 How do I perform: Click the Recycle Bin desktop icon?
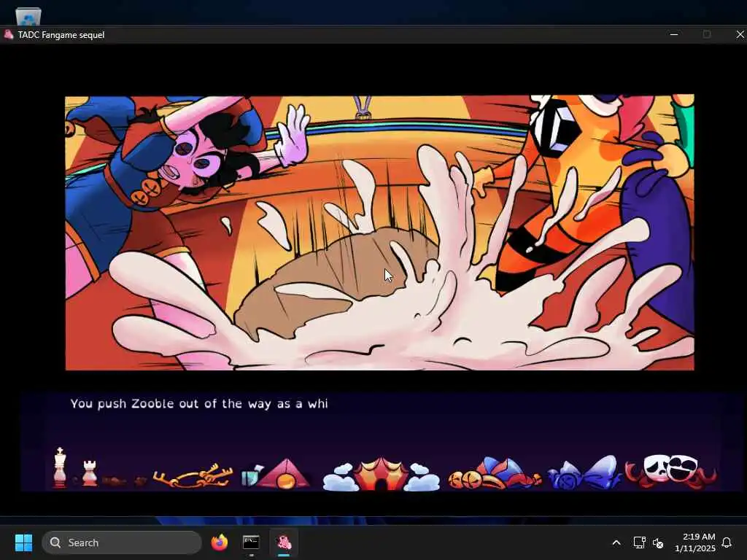28,16
